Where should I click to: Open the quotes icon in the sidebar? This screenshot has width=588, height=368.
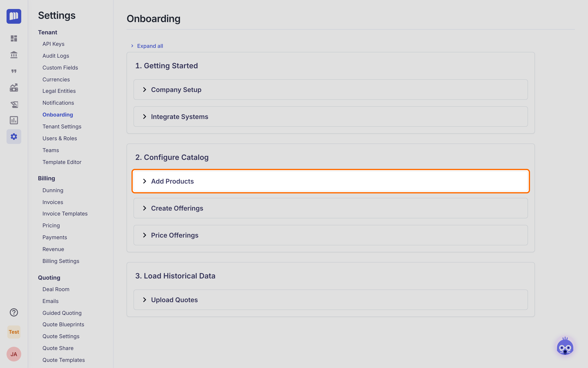click(14, 71)
